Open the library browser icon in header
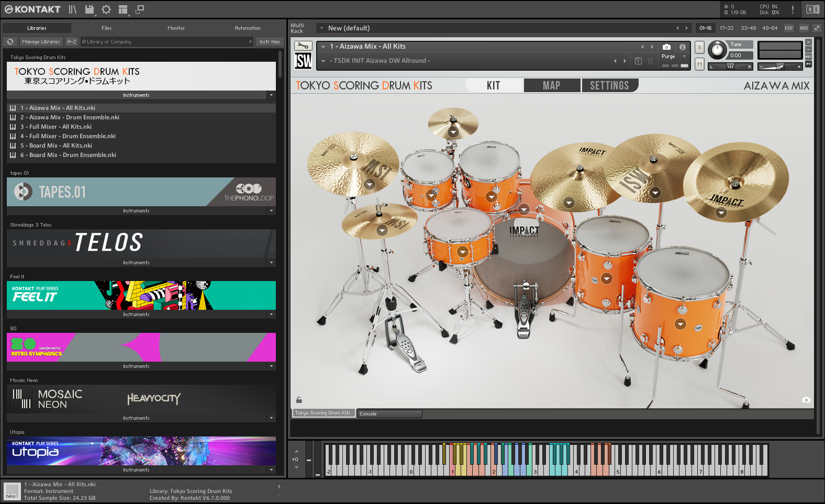The height and width of the screenshot is (504, 825). (73, 9)
